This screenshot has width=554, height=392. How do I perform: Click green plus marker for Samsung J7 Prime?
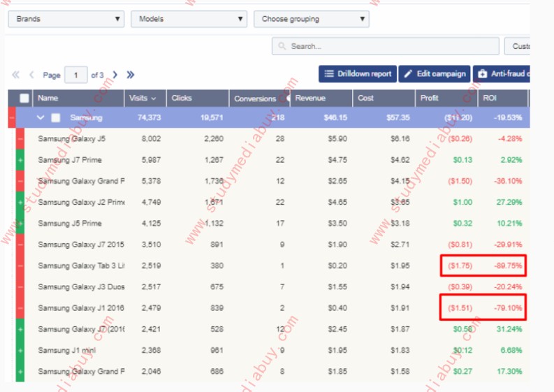pyautogui.click(x=20, y=160)
